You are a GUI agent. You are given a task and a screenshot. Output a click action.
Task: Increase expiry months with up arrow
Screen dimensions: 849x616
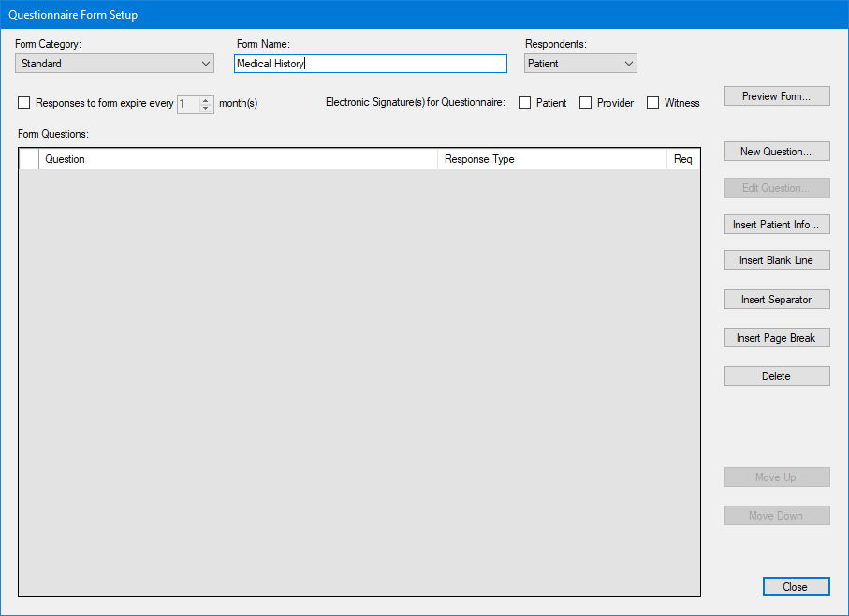[206, 99]
